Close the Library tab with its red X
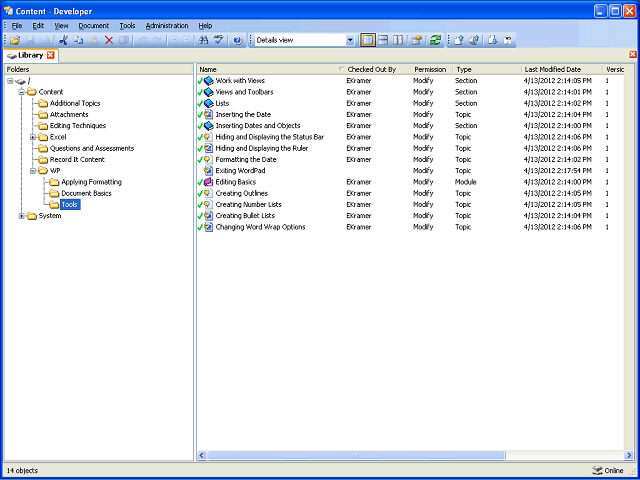640x480 pixels. [50, 55]
